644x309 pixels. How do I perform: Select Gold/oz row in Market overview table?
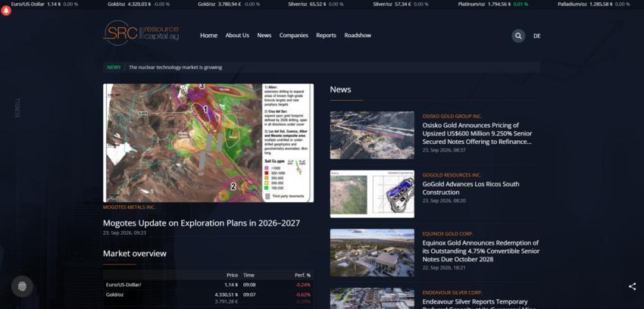(208, 298)
